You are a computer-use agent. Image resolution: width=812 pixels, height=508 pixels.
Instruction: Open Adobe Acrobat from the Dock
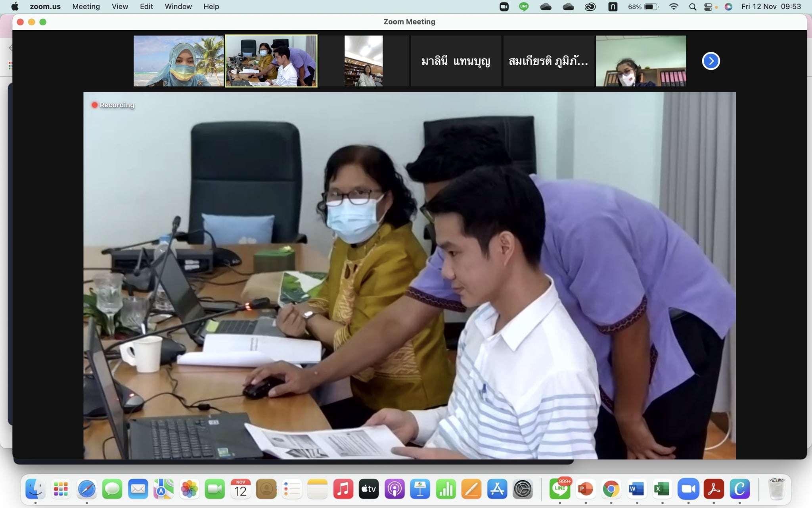[714, 489]
